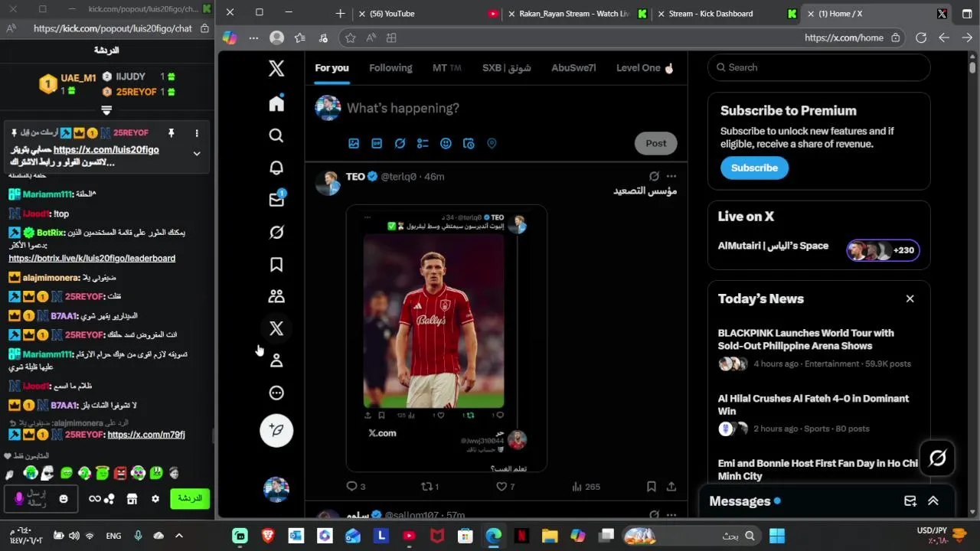The width and height of the screenshot is (980, 551).
Task: Open more options on TEO post
Action: coord(671,176)
